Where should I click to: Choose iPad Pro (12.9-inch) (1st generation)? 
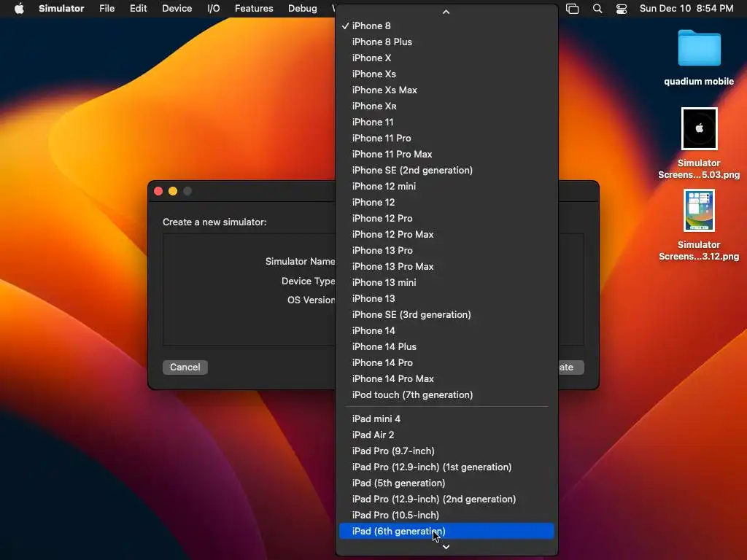click(446, 467)
